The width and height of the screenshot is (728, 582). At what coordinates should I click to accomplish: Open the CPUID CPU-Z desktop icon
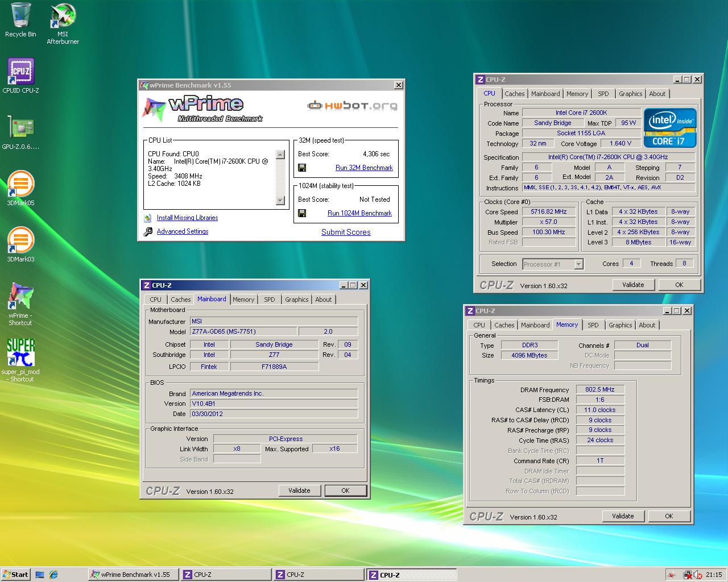21,72
